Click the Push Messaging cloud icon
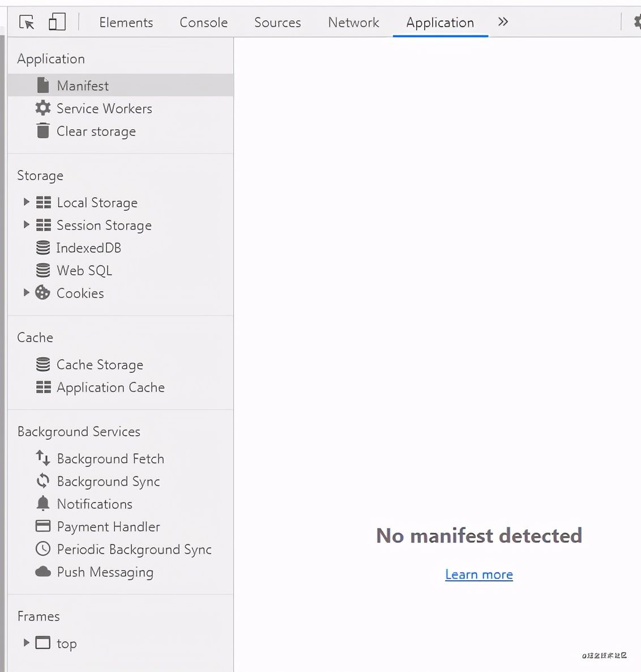Viewport: 641px width, 672px height. [42, 572]
